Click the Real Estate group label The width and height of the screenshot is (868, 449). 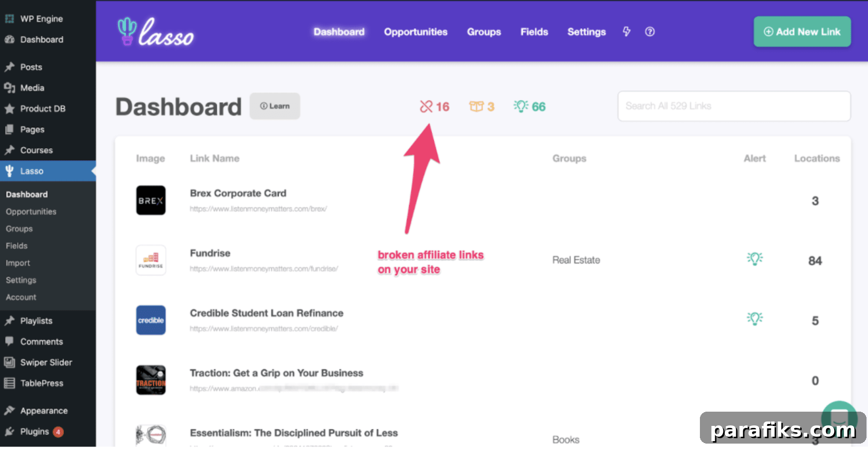(576, 260)
